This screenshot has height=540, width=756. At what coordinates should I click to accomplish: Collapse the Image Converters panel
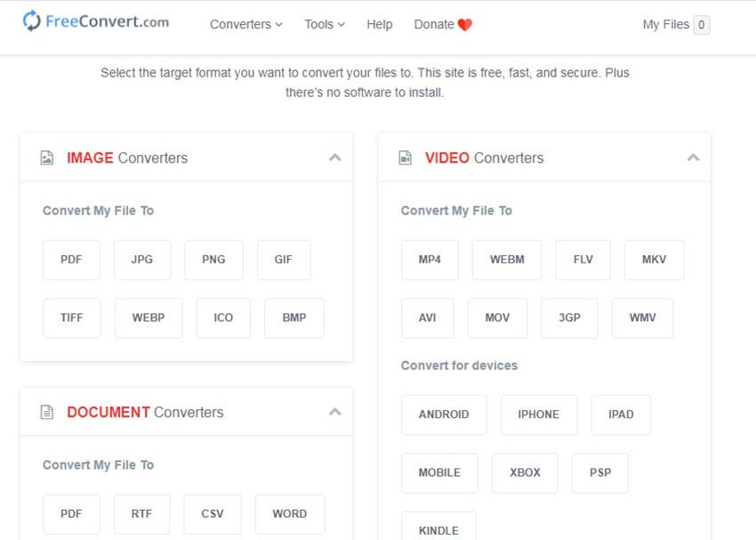coord(334,157)
